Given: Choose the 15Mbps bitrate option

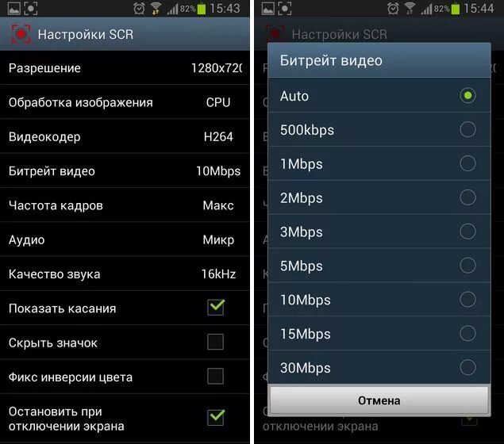Looking at the screenshot, I should pos(379,334).
